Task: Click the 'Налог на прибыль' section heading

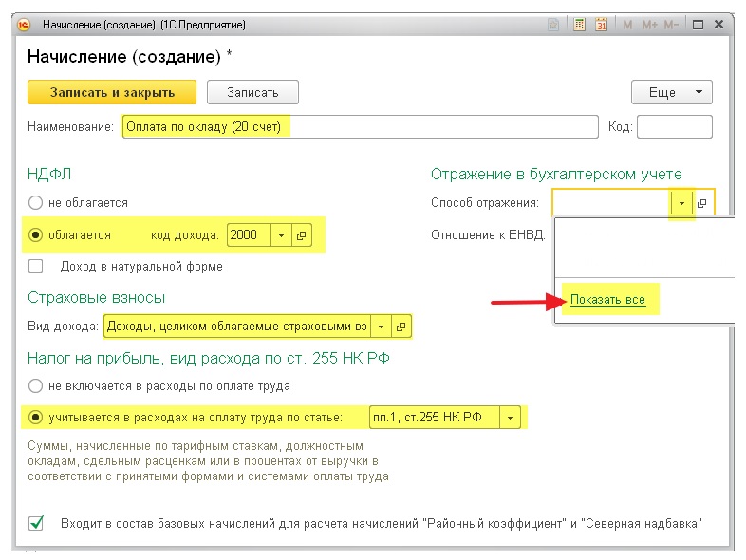Action: pos(209,358)
